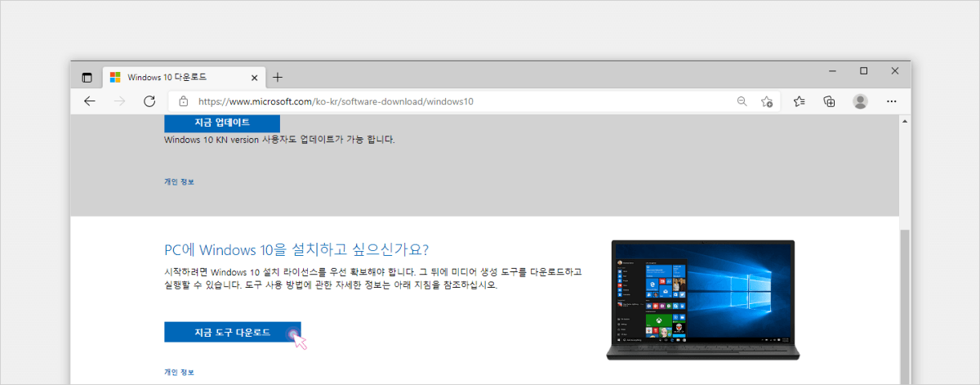This screenshot has height=385, width=980.
Task: Open a new browser tab
Action: pyautogui.click(x=278, y=78)
